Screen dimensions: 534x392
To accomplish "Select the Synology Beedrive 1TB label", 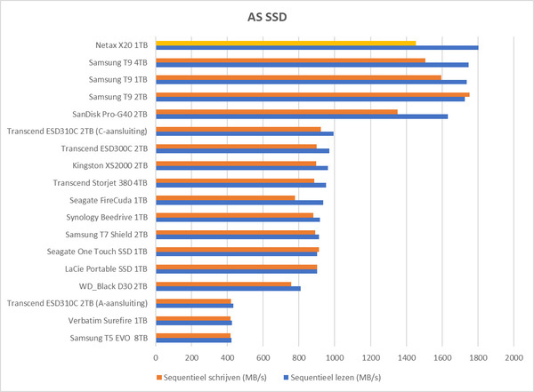I will tap(107, 218).
